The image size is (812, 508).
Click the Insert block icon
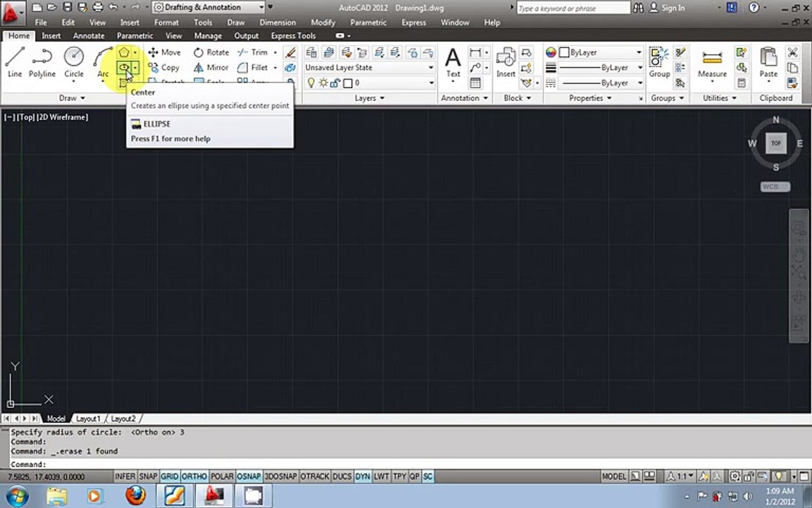[505, 62]
